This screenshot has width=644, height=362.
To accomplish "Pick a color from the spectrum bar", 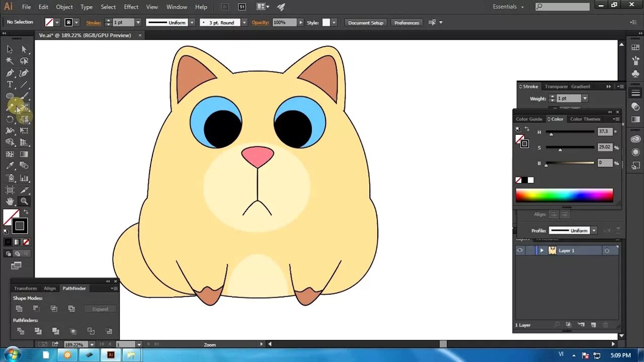I will click(564, 195).
